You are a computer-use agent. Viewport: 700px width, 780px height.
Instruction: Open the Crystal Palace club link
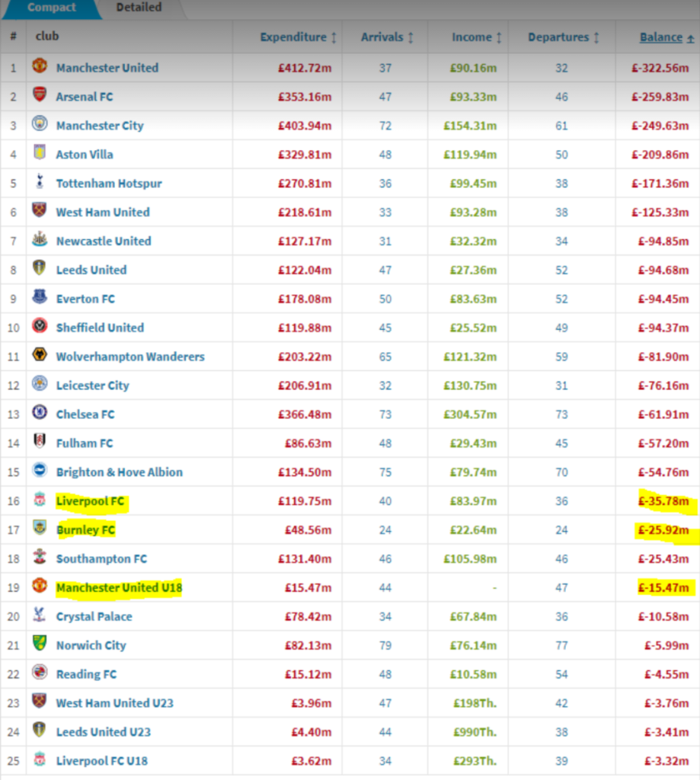(x=94, y=615)
